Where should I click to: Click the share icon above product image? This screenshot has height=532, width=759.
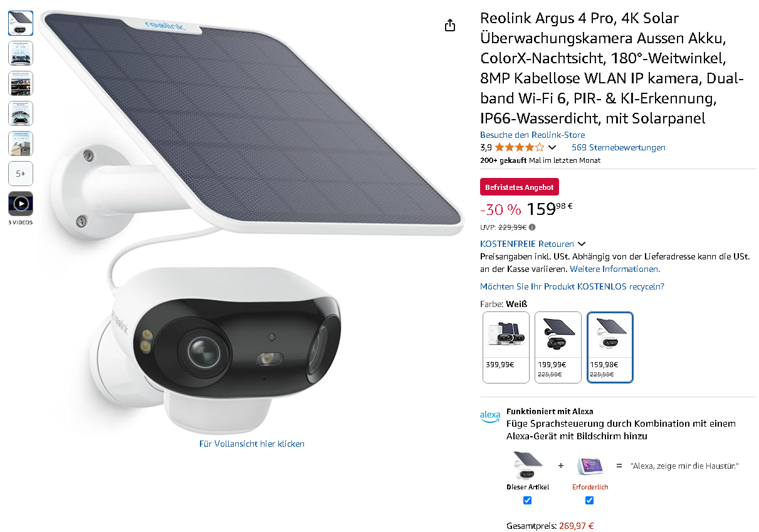(x=449, y=25)
